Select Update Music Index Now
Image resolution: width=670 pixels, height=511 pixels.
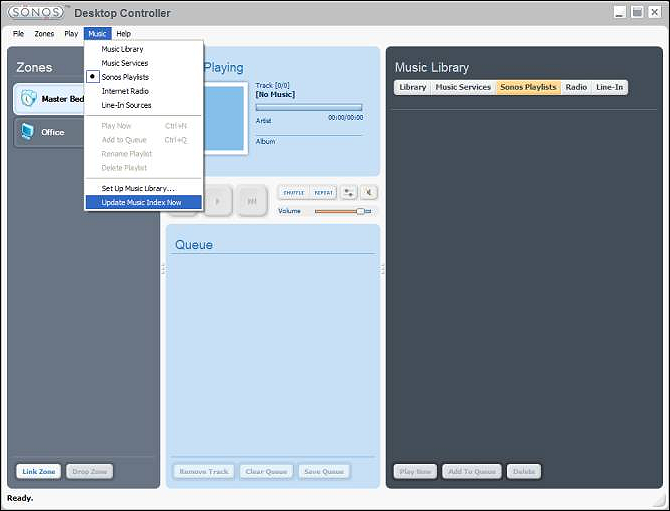pos(144,203)
